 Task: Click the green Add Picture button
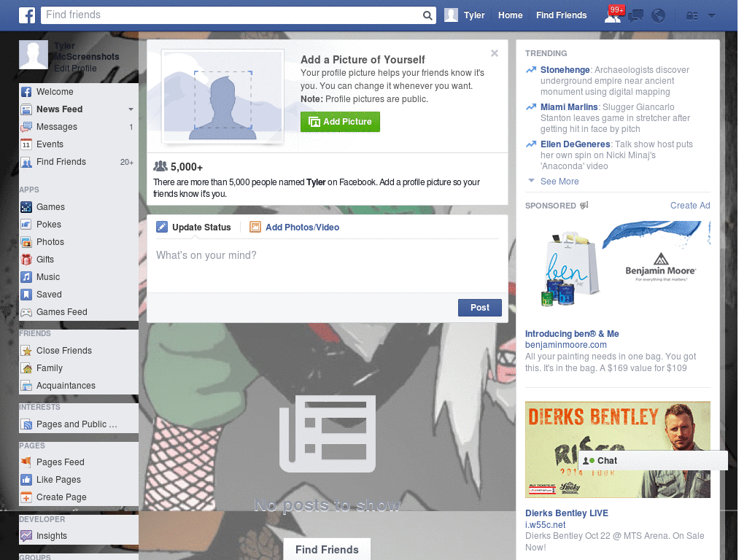(x=340, y=122)
